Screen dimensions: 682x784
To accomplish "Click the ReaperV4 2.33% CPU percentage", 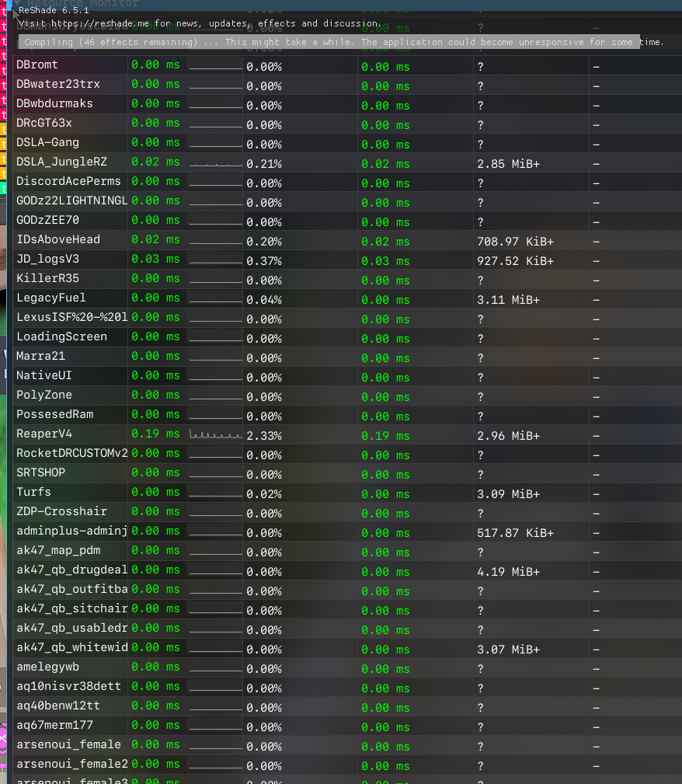I will point(264,436).
